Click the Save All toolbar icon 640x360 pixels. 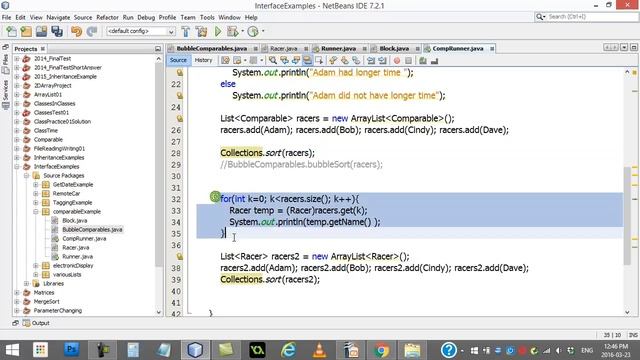pos(57,31)
